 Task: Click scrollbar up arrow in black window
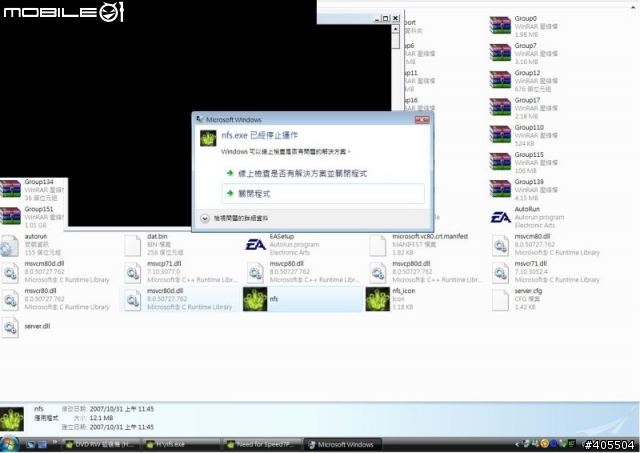pos(395,29)
